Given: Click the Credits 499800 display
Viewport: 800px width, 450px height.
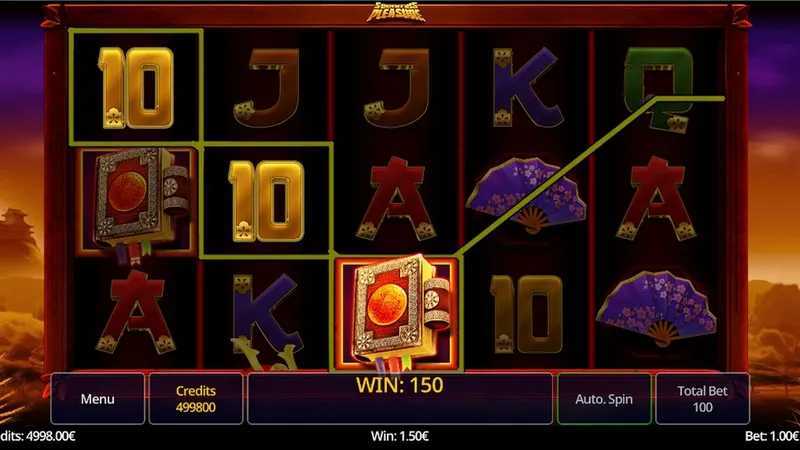Looking at the screenshot, I should coord(196,398).
